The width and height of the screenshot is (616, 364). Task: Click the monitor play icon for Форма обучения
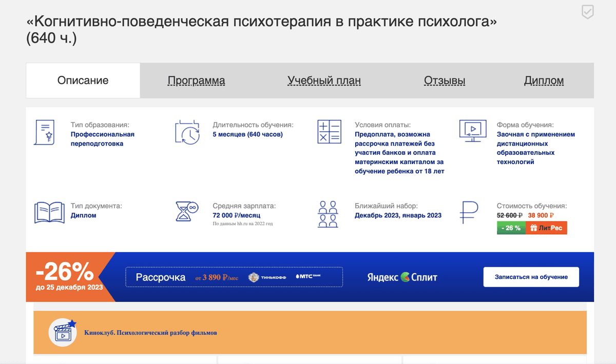click(x=472, y=131)
